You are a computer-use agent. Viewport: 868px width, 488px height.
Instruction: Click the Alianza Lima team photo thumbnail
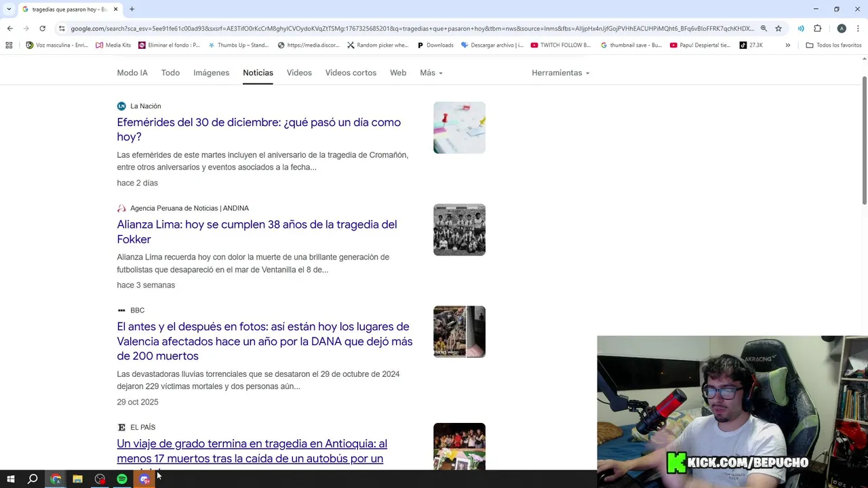459,230
